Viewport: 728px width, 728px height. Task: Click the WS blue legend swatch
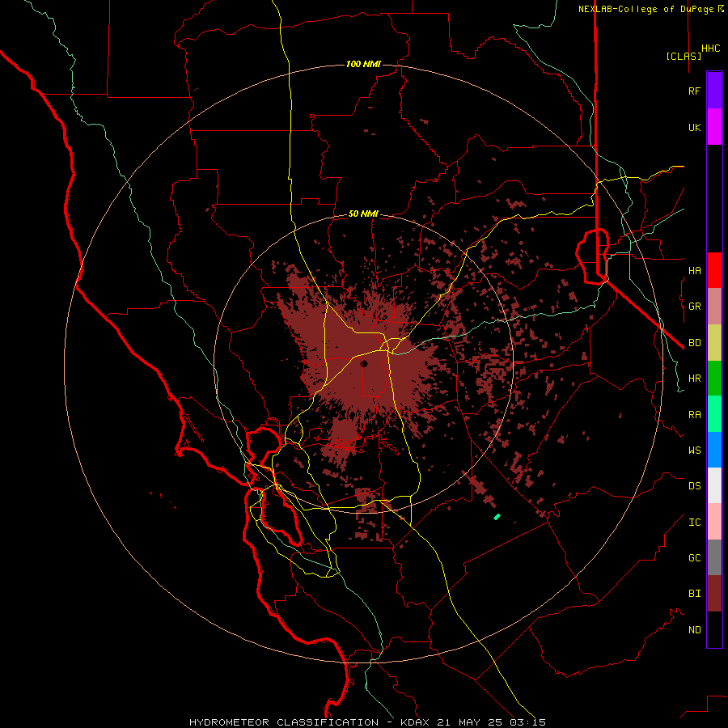point(714,450)
